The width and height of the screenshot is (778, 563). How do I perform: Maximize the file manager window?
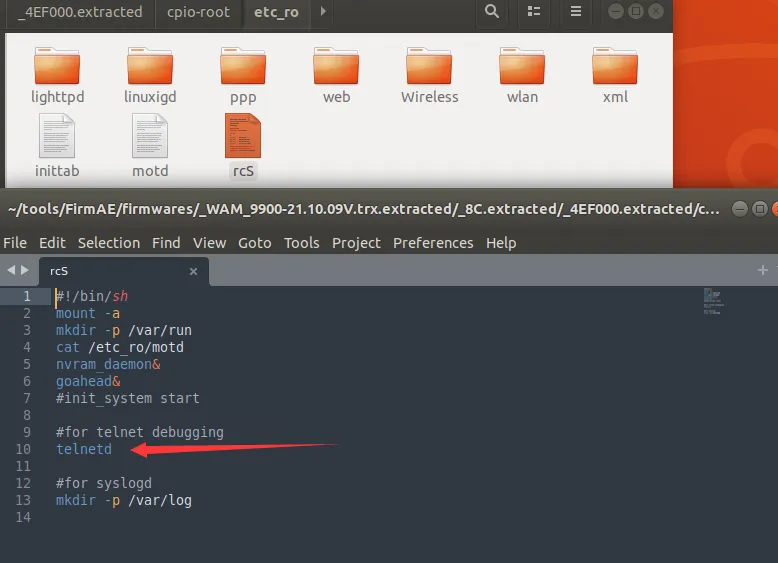pos(636,11)
